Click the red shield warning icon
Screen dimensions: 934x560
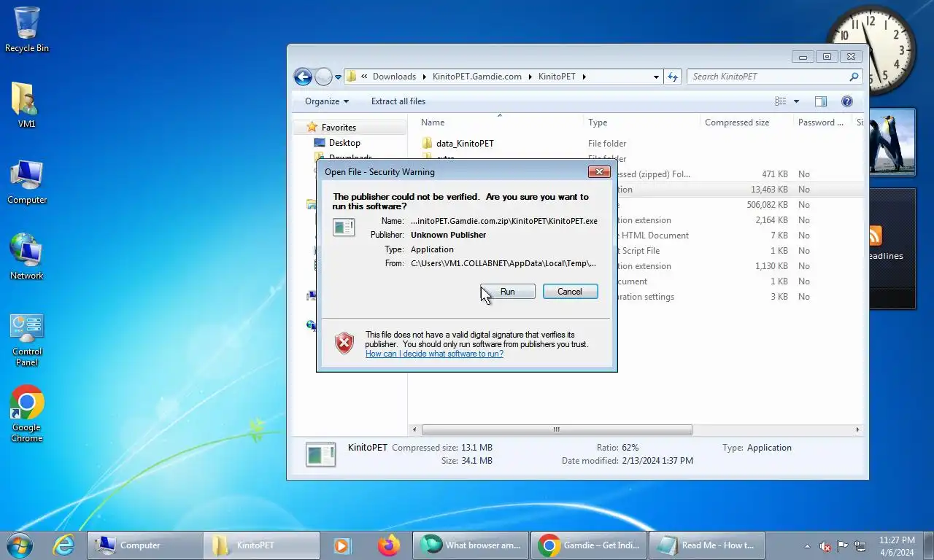point(344,343)
